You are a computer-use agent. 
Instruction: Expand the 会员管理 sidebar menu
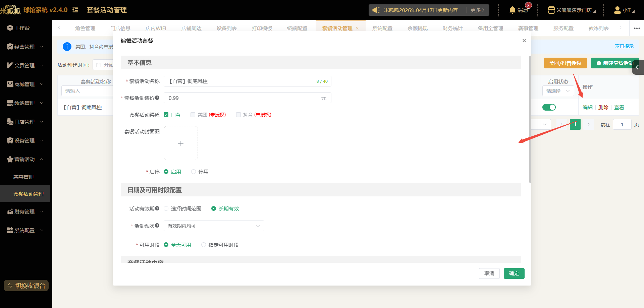[42, 65]
